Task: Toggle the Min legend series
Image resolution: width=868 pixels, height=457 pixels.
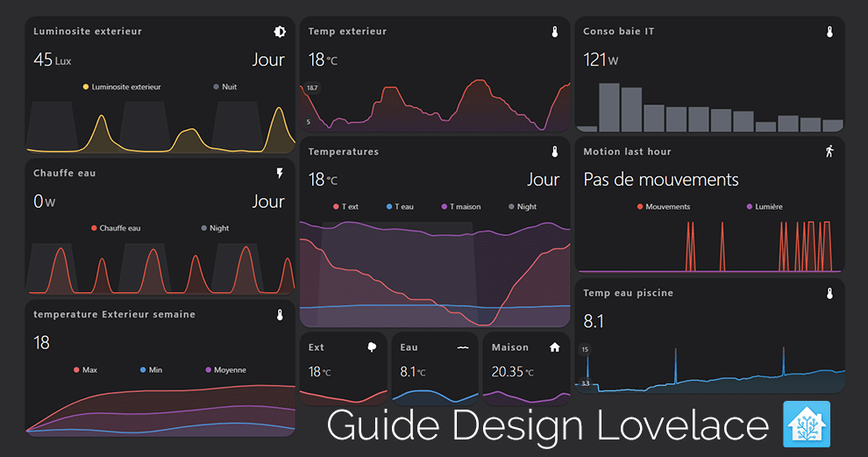Action: pos(151,370)
